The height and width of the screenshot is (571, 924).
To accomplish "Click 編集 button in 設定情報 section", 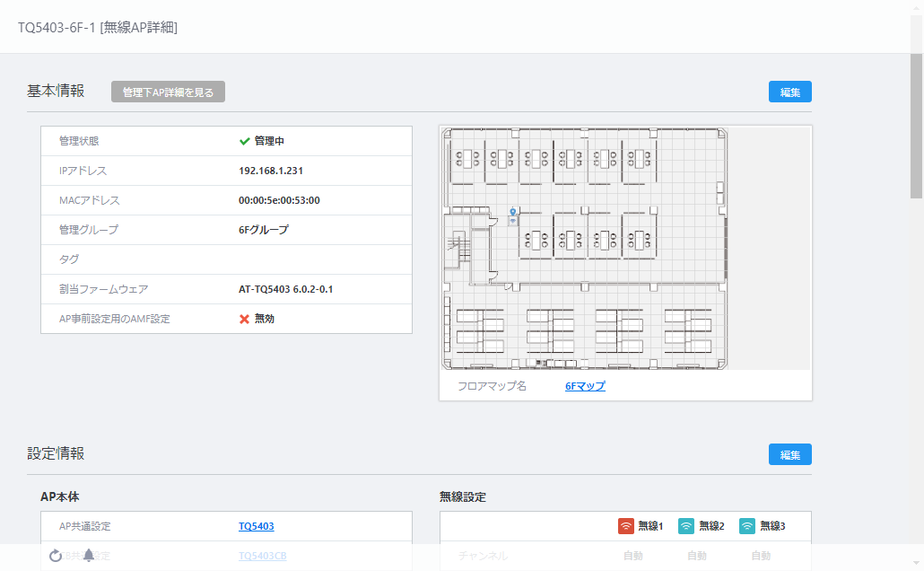I will pyautogui.click(x=789, y=455).
